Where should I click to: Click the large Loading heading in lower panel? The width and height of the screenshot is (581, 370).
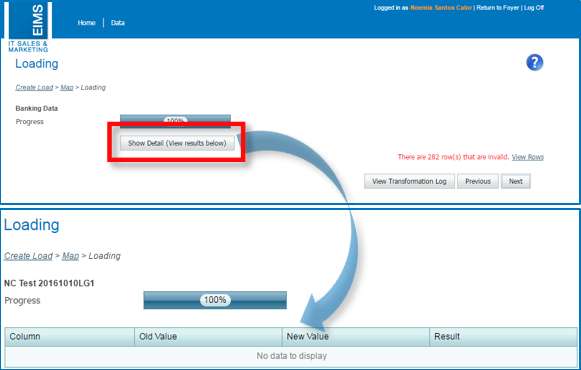31,225
